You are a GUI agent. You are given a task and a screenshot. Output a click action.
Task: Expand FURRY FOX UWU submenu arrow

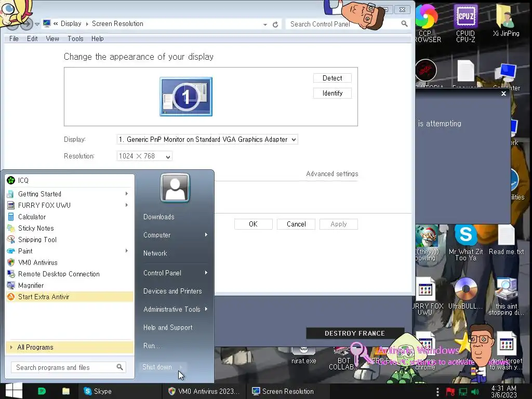127,205
